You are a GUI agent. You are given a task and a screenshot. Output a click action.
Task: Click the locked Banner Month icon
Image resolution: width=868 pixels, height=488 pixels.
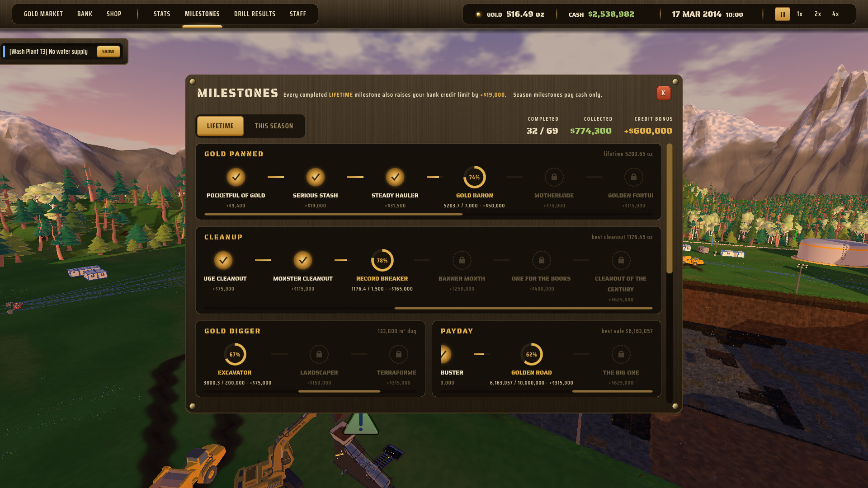point(462,260)
